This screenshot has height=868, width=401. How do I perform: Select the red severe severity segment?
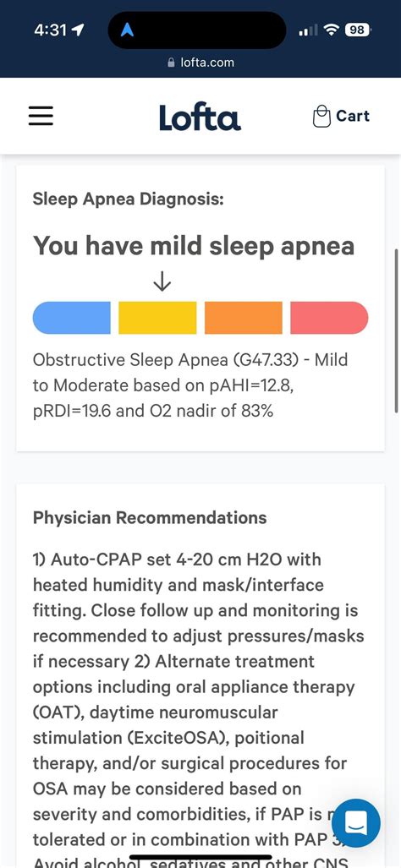coord(329,318)
